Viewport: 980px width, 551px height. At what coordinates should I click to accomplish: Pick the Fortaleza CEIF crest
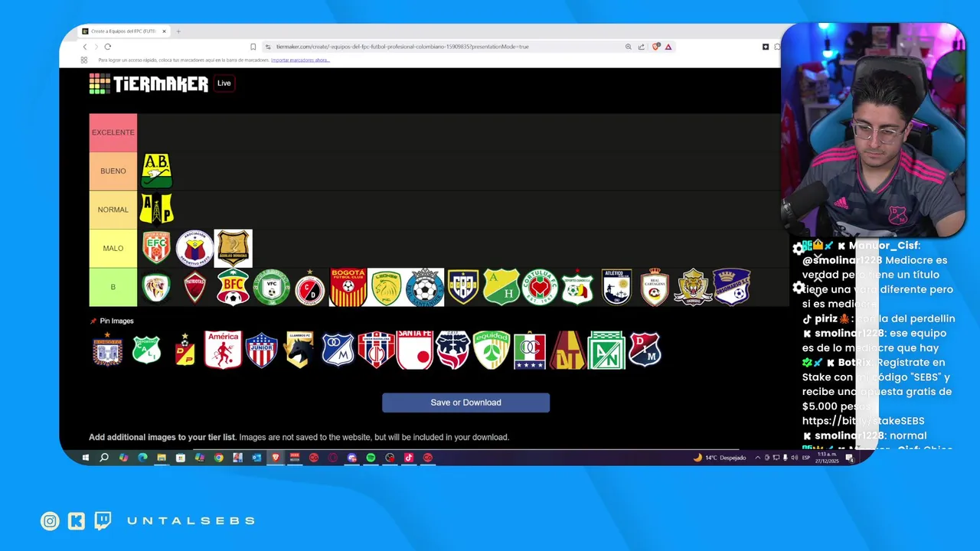[453, 350]
